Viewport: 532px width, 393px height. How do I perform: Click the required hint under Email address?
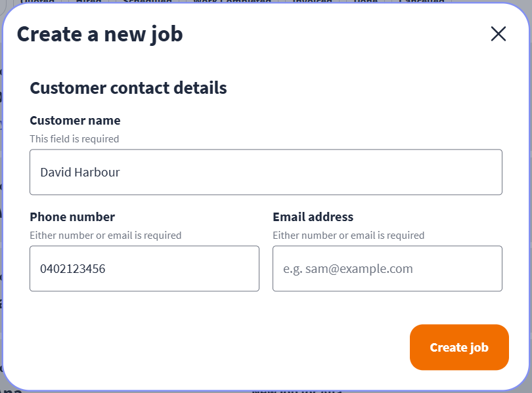pos(348,235)
